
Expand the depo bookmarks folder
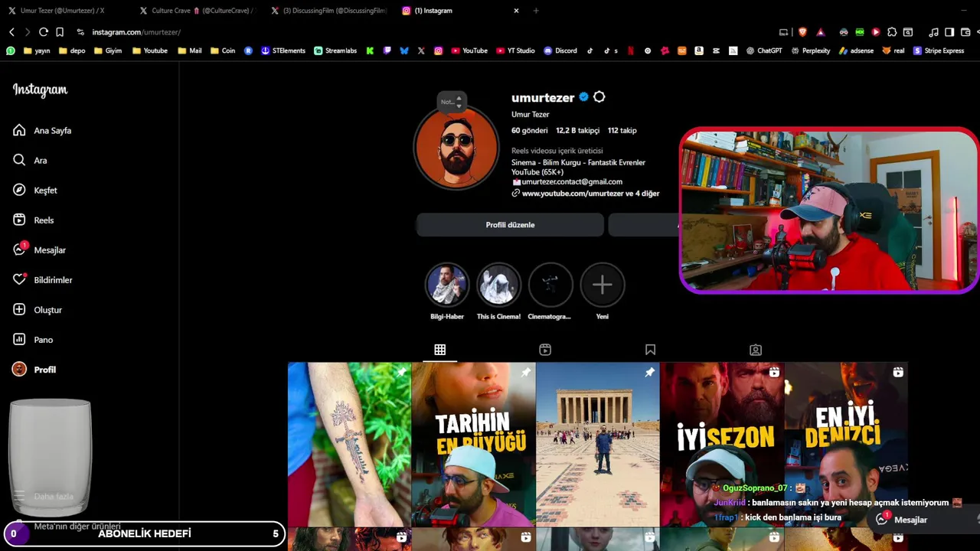[72, 51]
